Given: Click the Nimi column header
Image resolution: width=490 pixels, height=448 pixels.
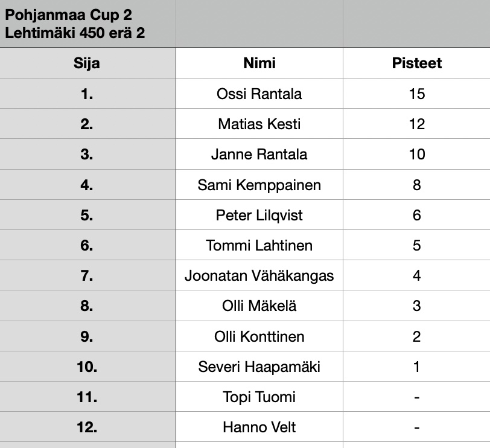Looking at the screenshot, I should click(x=259, y=63).
